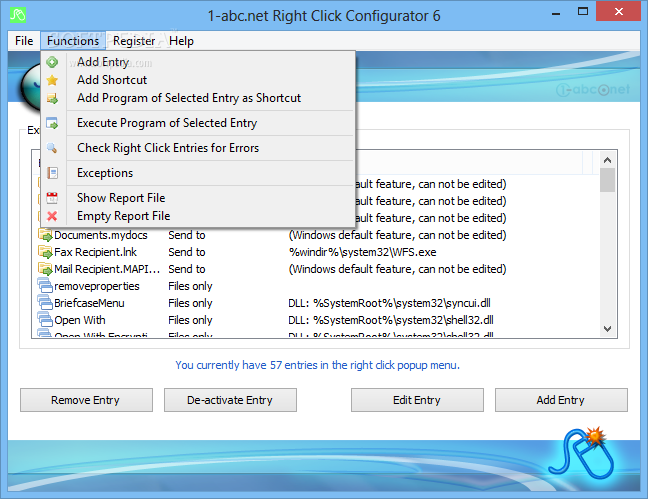The width and height of the screenshot is (648, 499).
Task: Select the Fax Recipient.lnk entry
Action: point(316,252)
